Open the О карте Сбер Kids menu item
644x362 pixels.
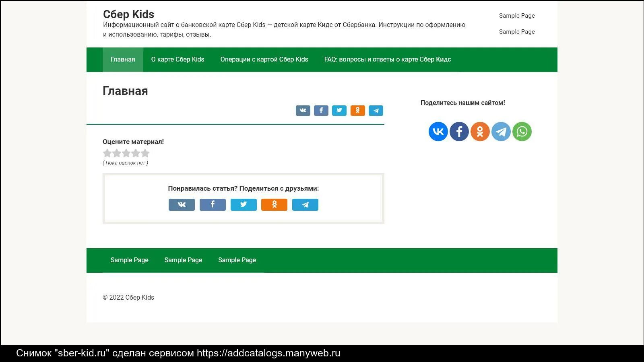point(178,60)
